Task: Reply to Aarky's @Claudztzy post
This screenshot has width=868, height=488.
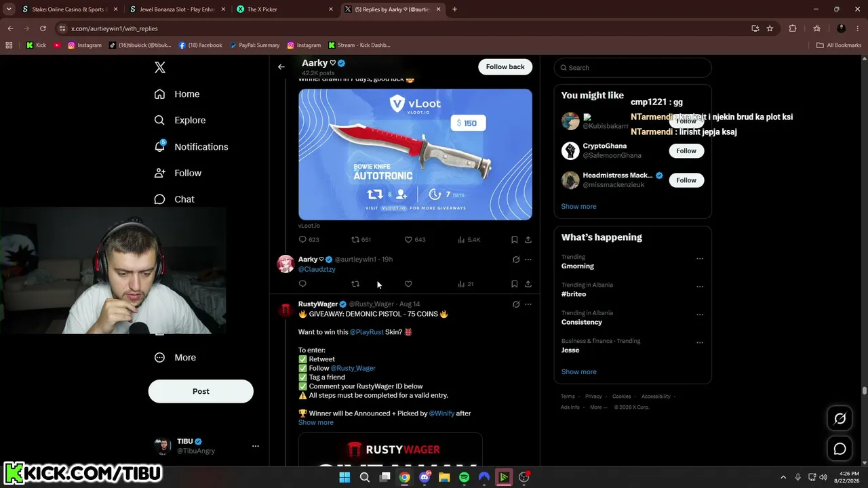Action: coord(302,284)
